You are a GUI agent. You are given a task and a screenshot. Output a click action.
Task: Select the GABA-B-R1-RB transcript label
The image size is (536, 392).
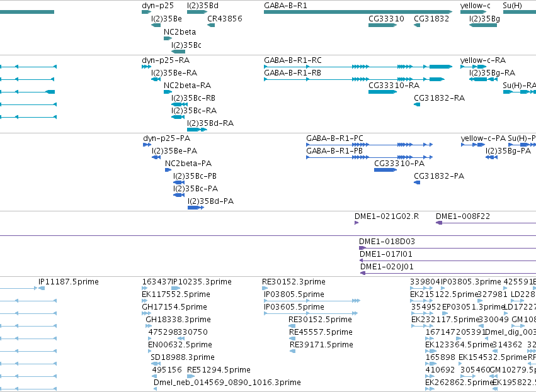pyautogui.click(x=292, y=73)
